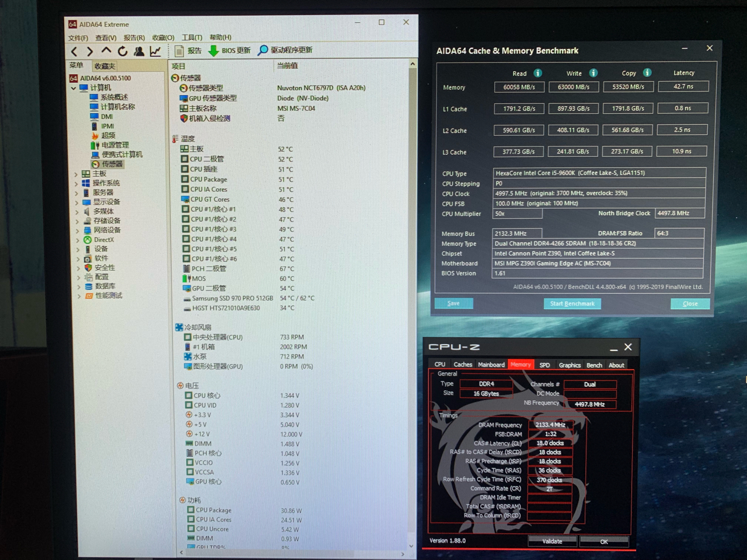Open the 工具(T) menu

pos(192,37)
